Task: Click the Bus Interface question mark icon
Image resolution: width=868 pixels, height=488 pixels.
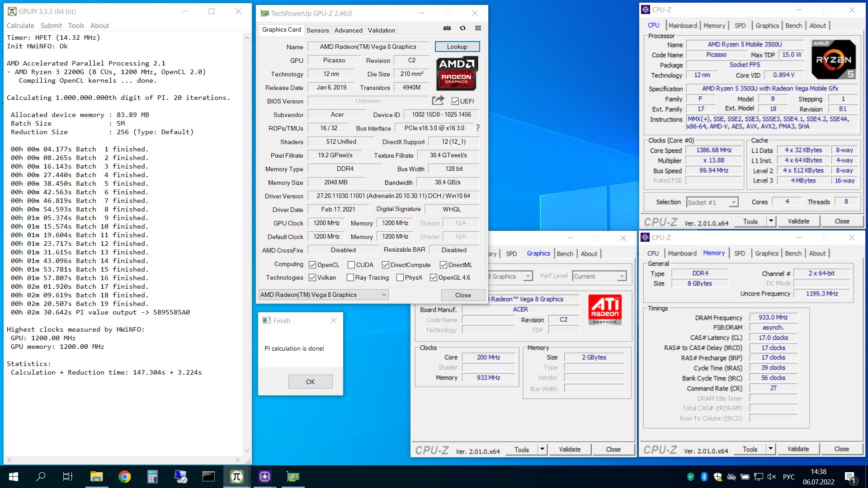Action: click(x=478, y=128)
